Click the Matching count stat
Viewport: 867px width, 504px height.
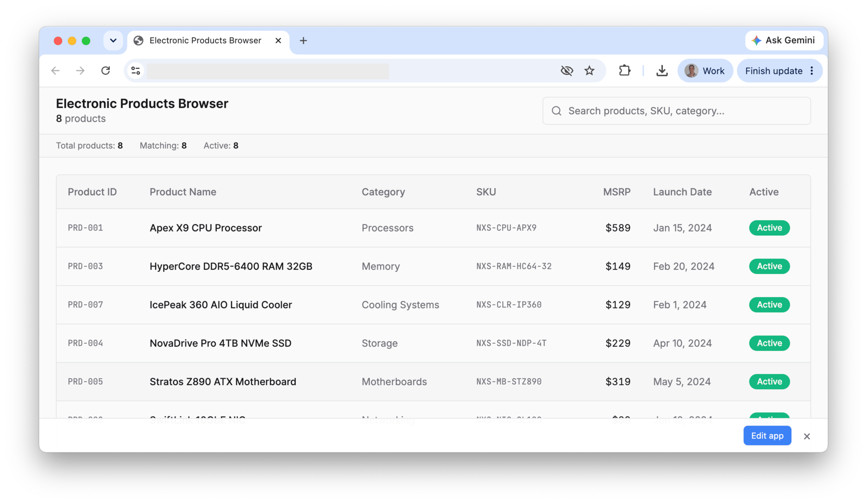(163, 146)
